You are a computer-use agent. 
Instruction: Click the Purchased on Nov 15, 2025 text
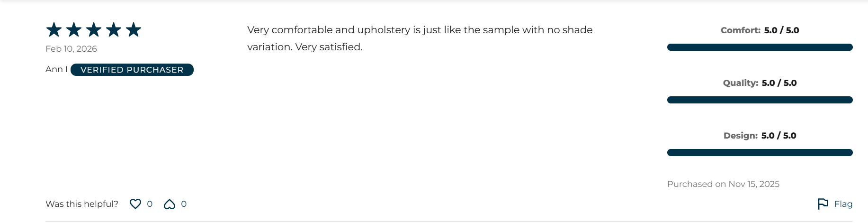(723, 184)
